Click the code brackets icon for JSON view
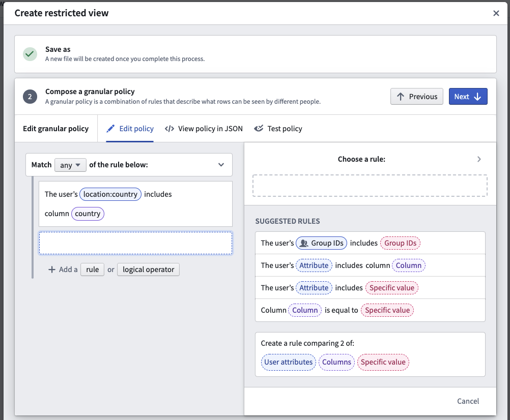This screenshot has width=510, height=420. pos(169,129)
